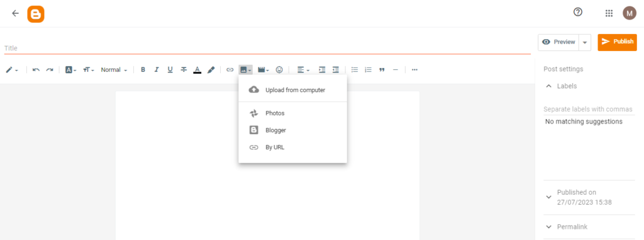Open the Preview options arrow
The height and width of the screenshot is (240, 644).
click(x=585, y=42)
